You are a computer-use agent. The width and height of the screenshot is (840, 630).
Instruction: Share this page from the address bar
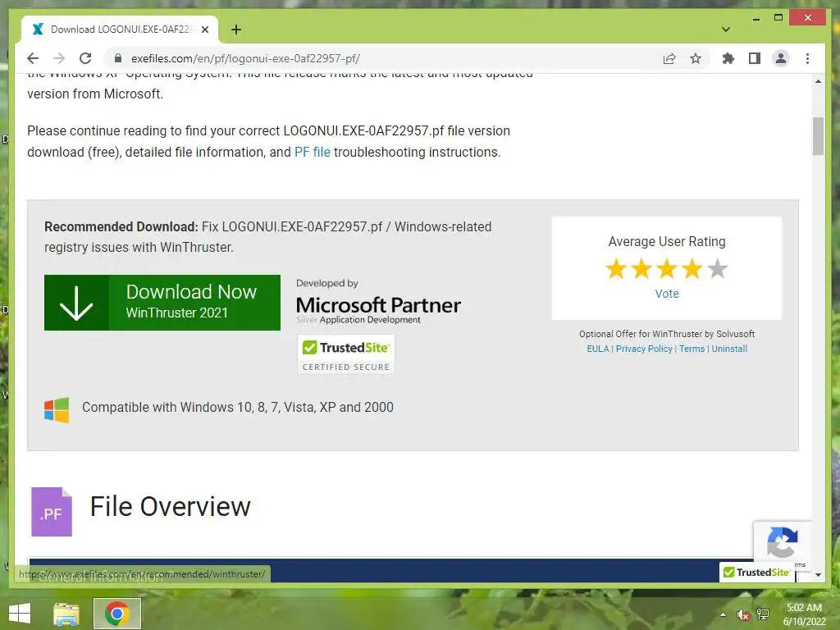pos(669,58)
